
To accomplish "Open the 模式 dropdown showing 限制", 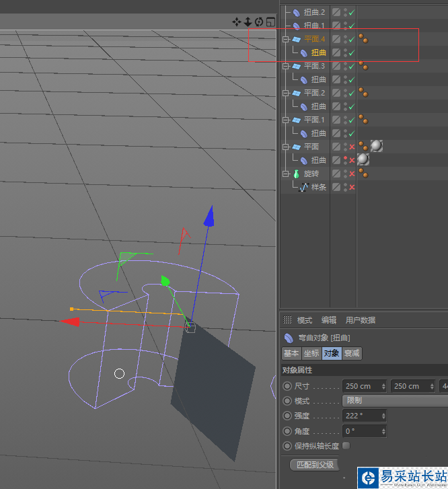I will [395, 401].
